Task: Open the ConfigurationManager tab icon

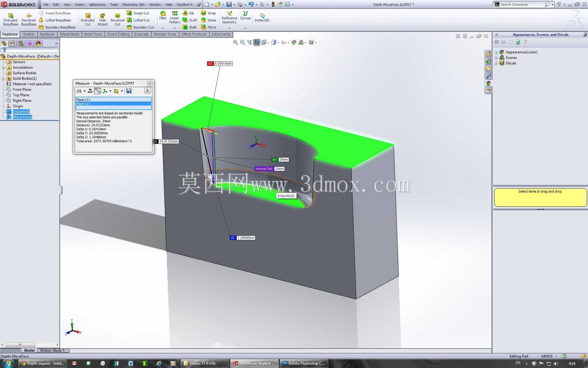Action: (21, 44)
